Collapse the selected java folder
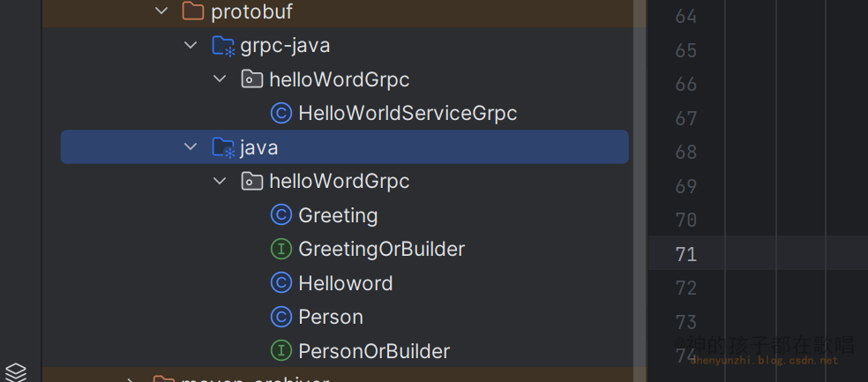868x382 pixels. coord(191,147)
